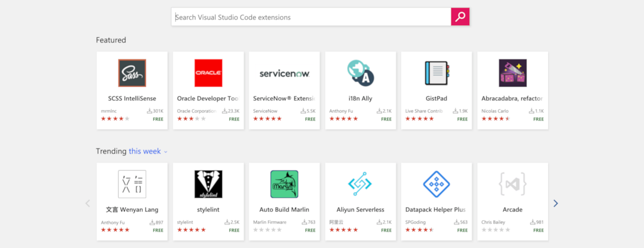644x248 pixels.
Task: Click star rating on Datapack Helper Plus
Action: pyautogui.click(x=420, y=230)
